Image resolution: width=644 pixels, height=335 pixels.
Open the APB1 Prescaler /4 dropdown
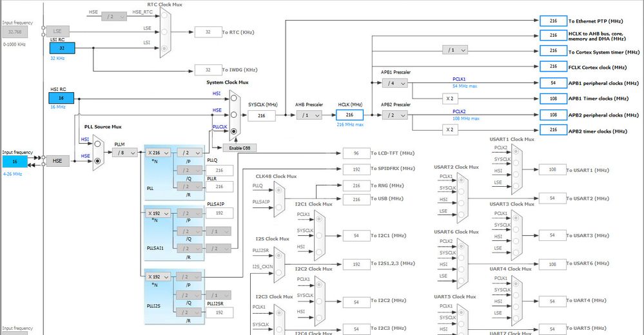(x=395, y=83)
